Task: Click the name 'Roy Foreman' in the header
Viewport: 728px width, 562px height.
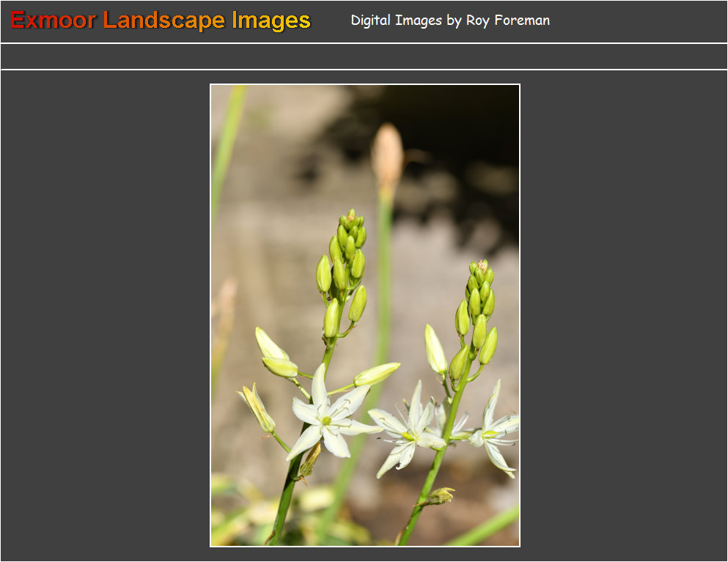Action: [507, 21]
